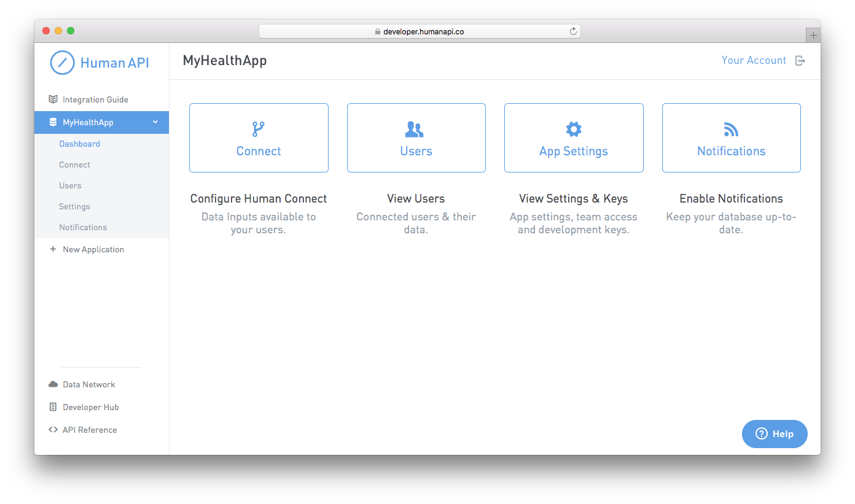Click the lock icon in the address bar
Screen dimensions: 855x504
click(378, 31)
